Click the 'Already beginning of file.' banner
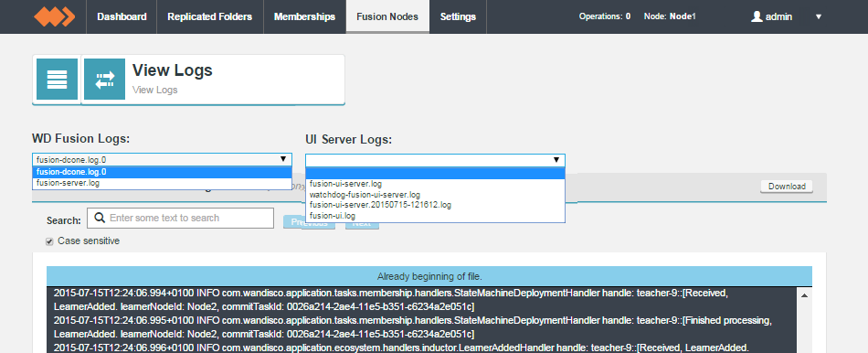This screenshot has width=868, height=353. coord(429,276)
